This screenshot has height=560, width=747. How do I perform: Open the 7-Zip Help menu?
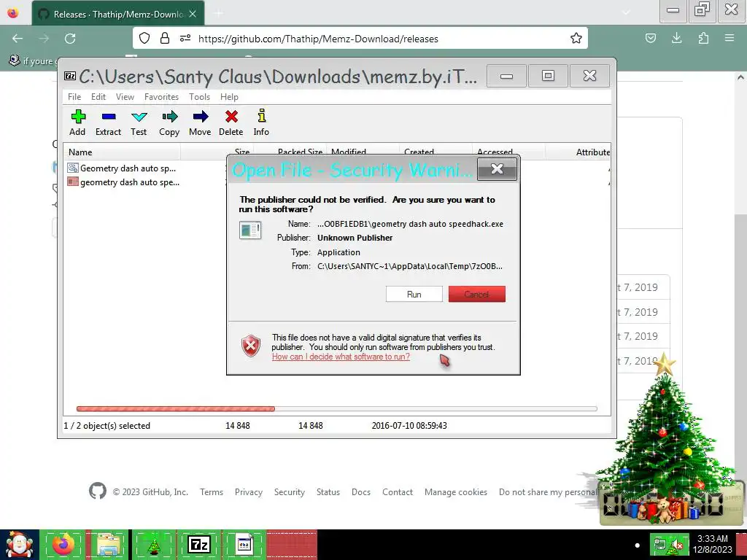tap(229, 97)
